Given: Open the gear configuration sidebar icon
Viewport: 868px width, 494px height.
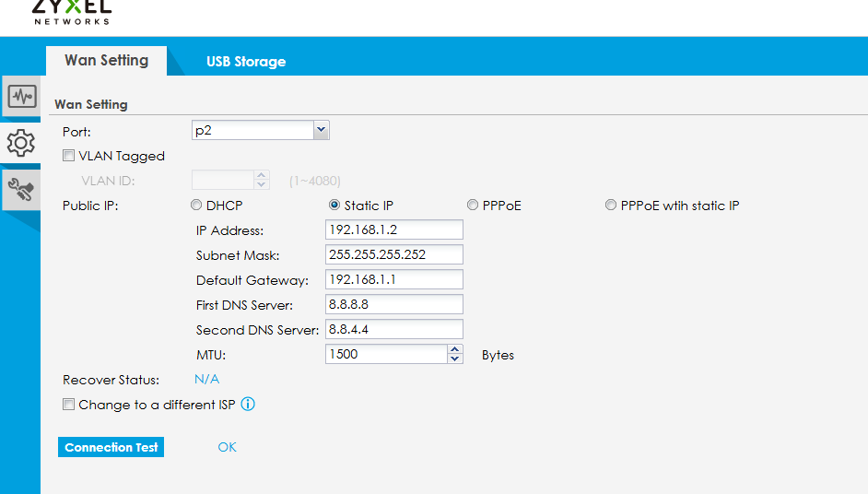Looking at the screenshot, I should [x=21, y=143].
